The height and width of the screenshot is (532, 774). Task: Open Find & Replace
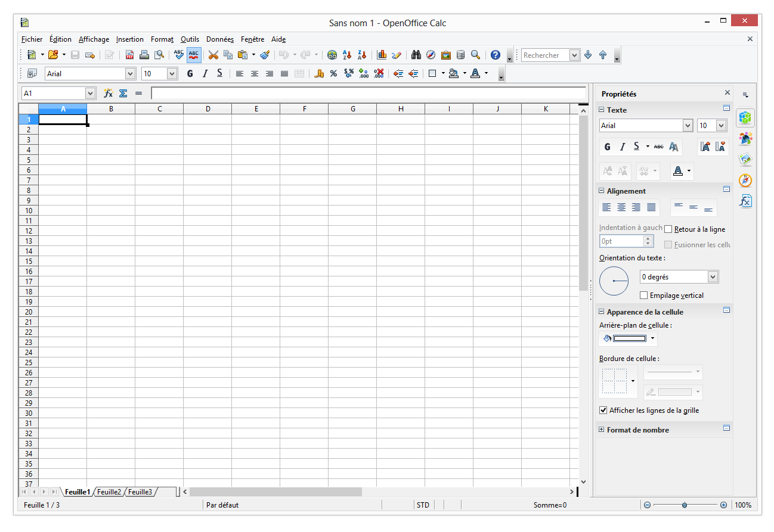point(416,54)
